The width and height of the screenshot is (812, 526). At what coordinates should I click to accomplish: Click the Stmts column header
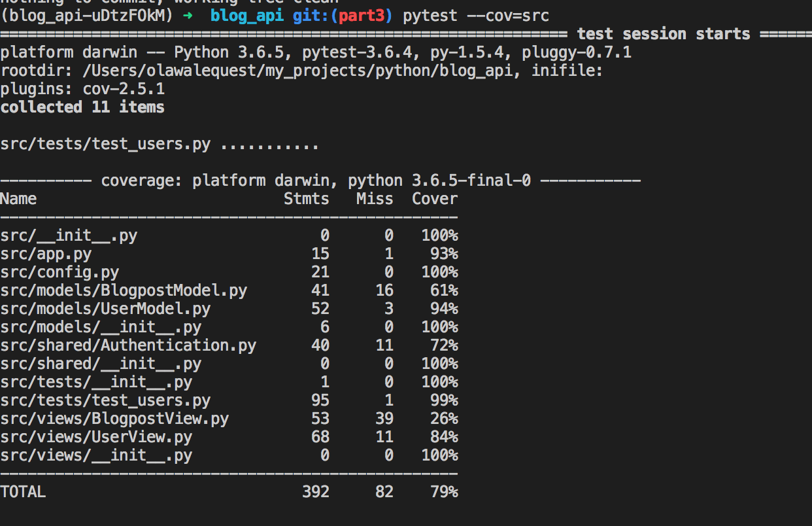(306, 199)
